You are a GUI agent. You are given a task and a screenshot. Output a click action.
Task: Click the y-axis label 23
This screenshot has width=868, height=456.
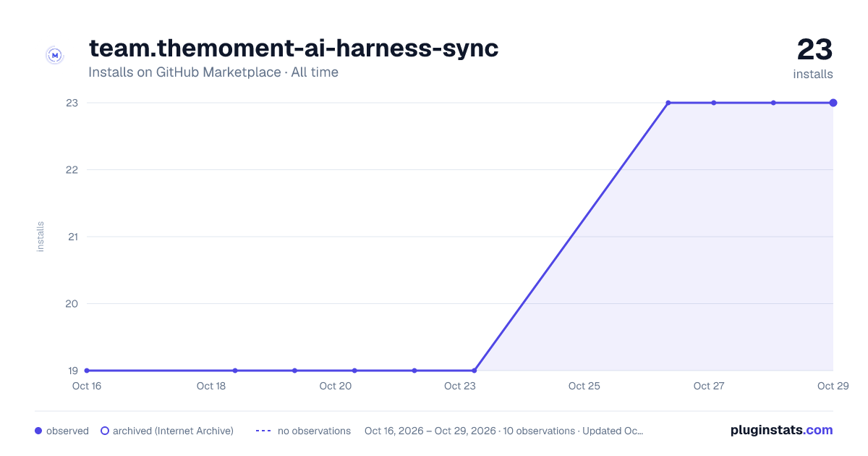(x=72, y=103)
